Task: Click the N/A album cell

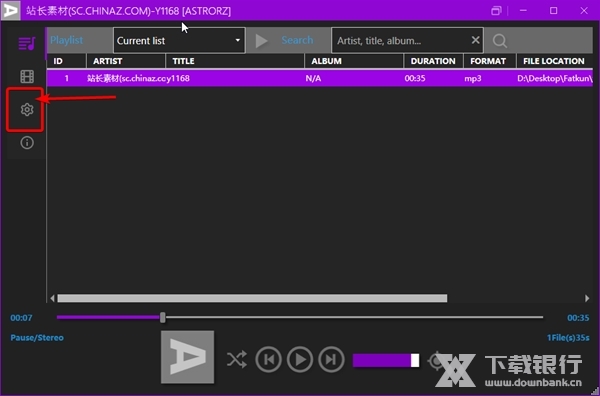Action: tap(313, 78)
